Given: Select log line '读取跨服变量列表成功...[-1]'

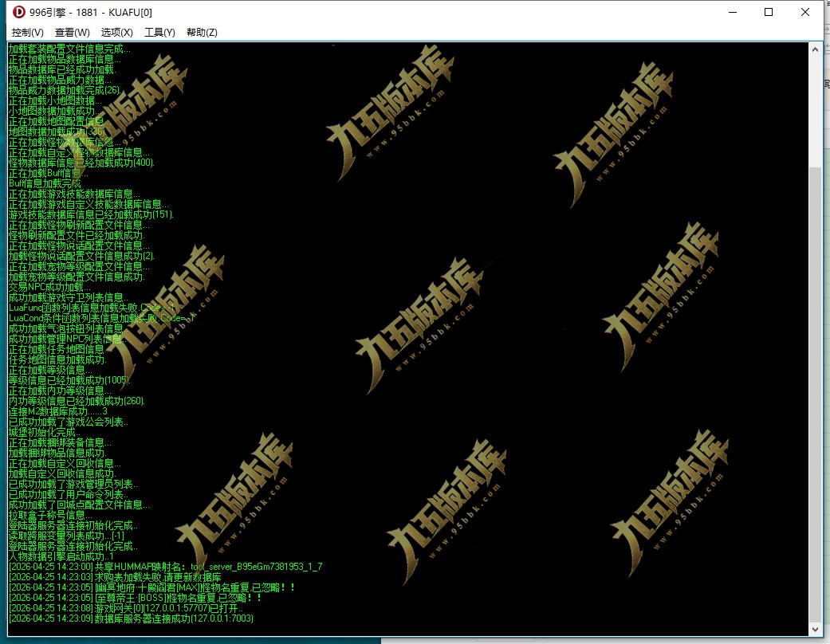Looking at the screenshot, I should pyautogui.click(x=66, y=536).
